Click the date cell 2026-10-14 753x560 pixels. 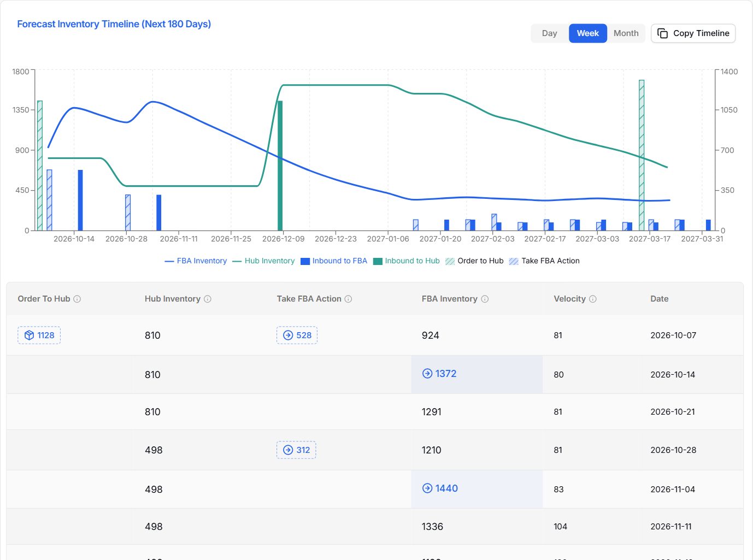[673, 375]
